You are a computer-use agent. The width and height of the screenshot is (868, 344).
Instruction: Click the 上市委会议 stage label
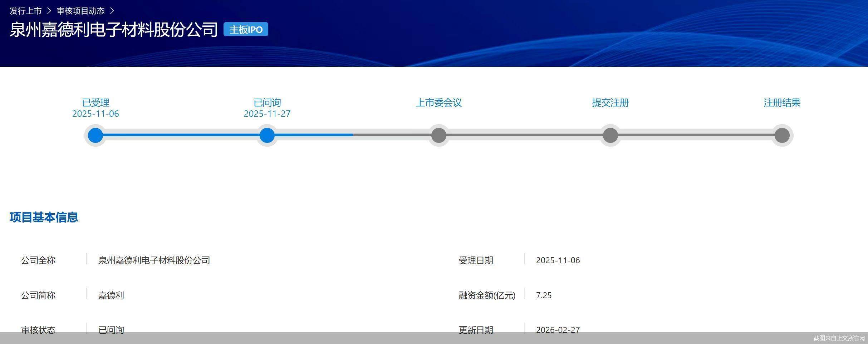point(438,103)
